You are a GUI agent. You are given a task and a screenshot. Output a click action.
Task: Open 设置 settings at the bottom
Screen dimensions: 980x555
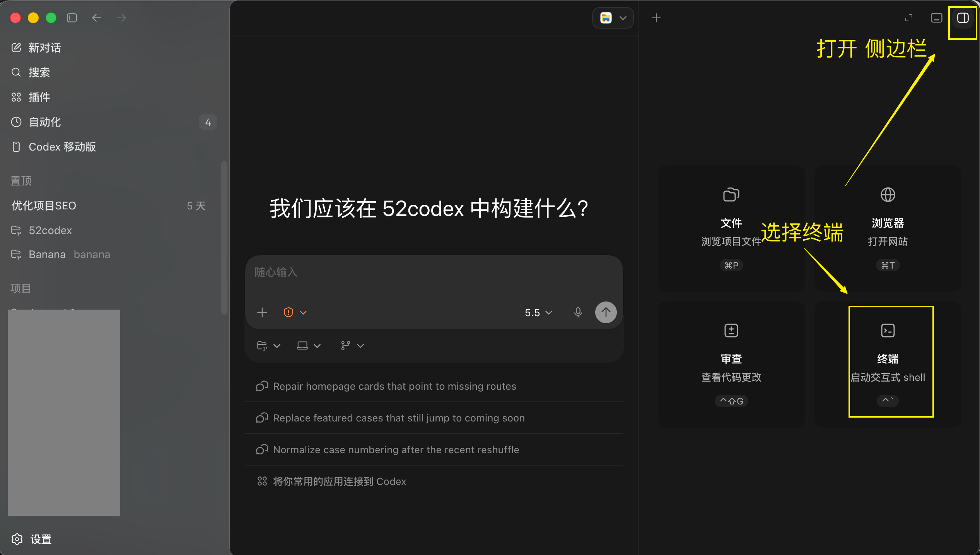click(x=32, y=539)
